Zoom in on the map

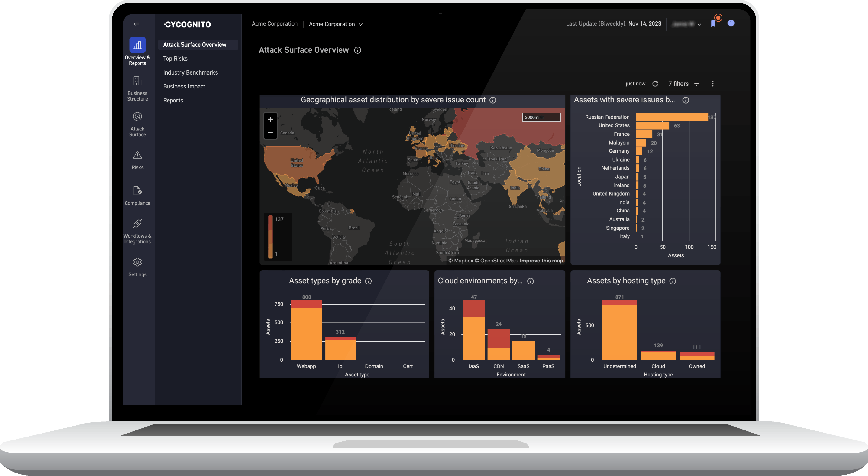pos(270,119)
